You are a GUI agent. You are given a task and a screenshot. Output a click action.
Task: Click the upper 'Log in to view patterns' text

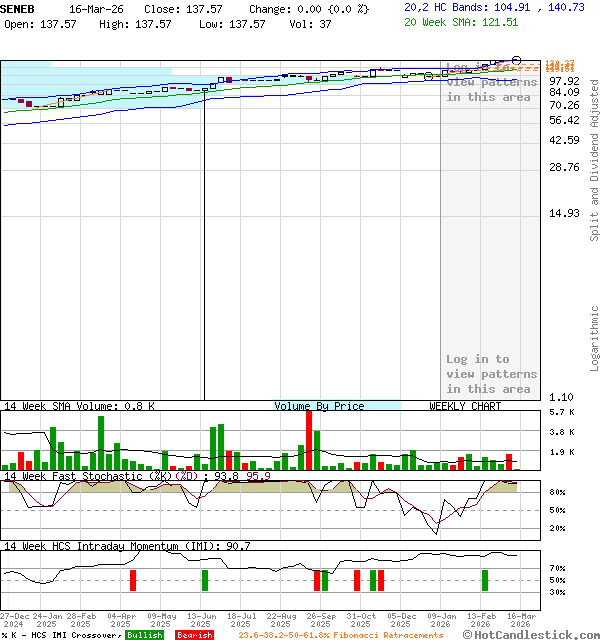click(x=491, y=82)
